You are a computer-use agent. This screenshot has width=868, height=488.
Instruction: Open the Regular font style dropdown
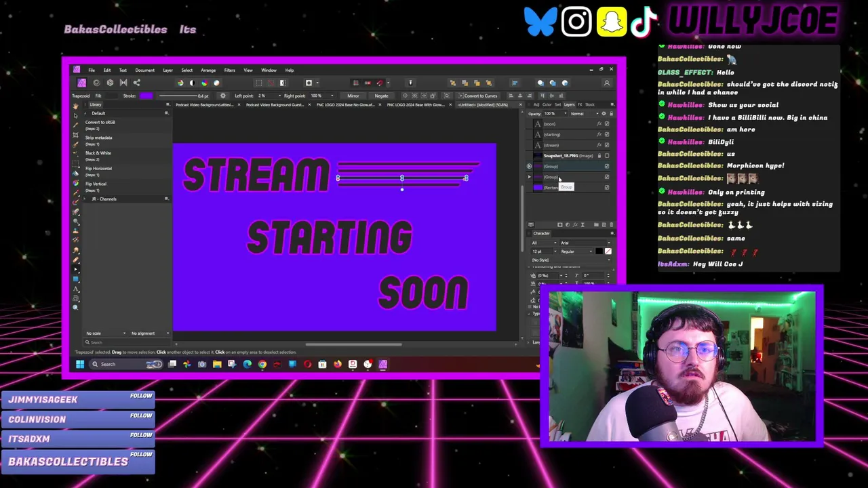pyautogui.click(x=576, y=251)
